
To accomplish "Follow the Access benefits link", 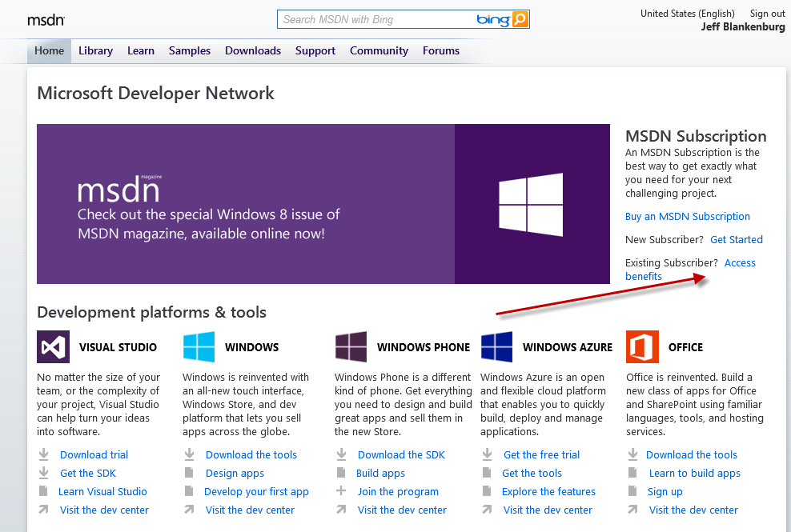I will [x=739, y=263].
